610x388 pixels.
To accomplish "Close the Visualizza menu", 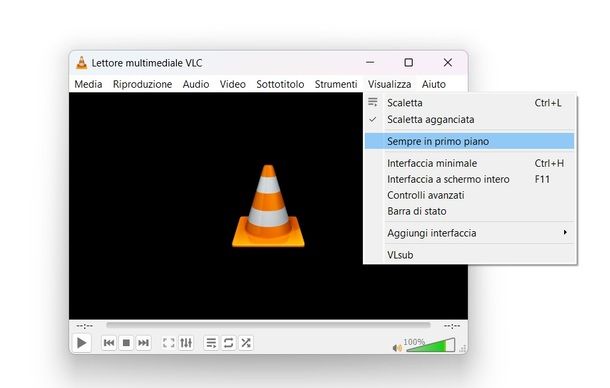I will [389, 84].
